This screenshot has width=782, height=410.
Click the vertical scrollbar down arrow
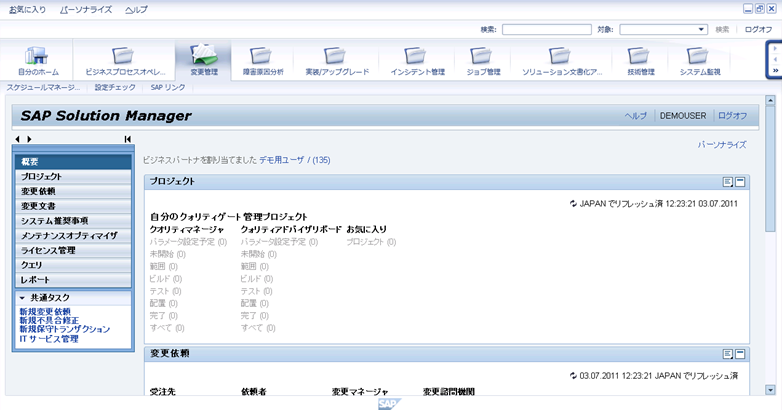770,390
